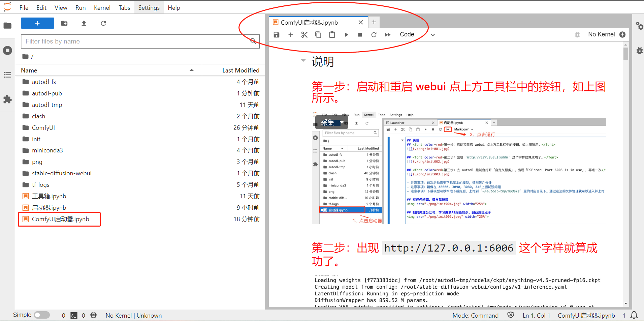
Task: Click the debugger bug icon in notebook toolbar
Action: (577, 35)
